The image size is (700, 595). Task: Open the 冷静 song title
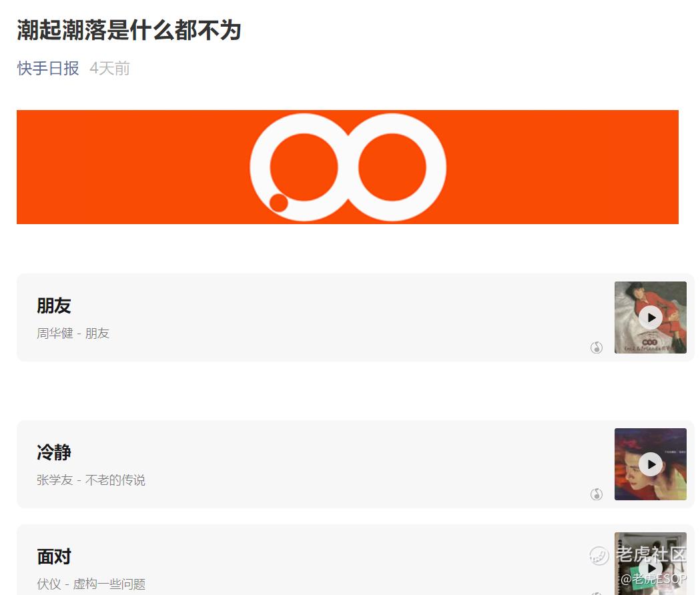point(54,452)
